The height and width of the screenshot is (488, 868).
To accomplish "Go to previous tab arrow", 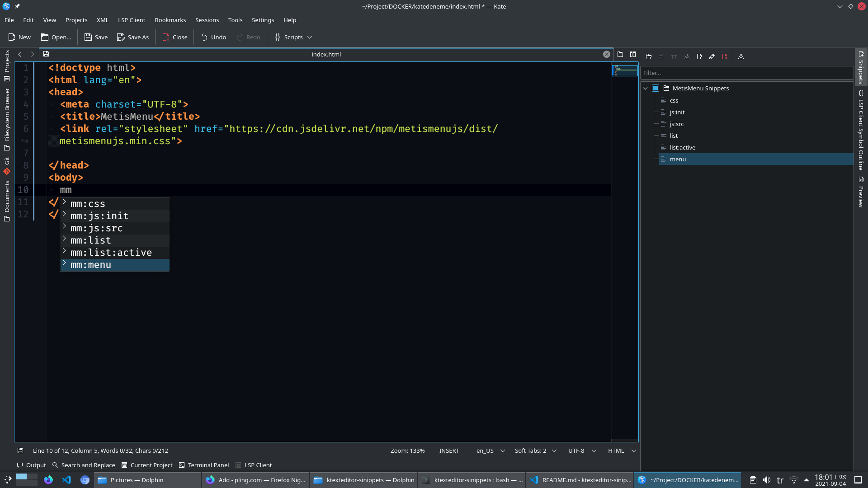I will [x=20, y=54].
